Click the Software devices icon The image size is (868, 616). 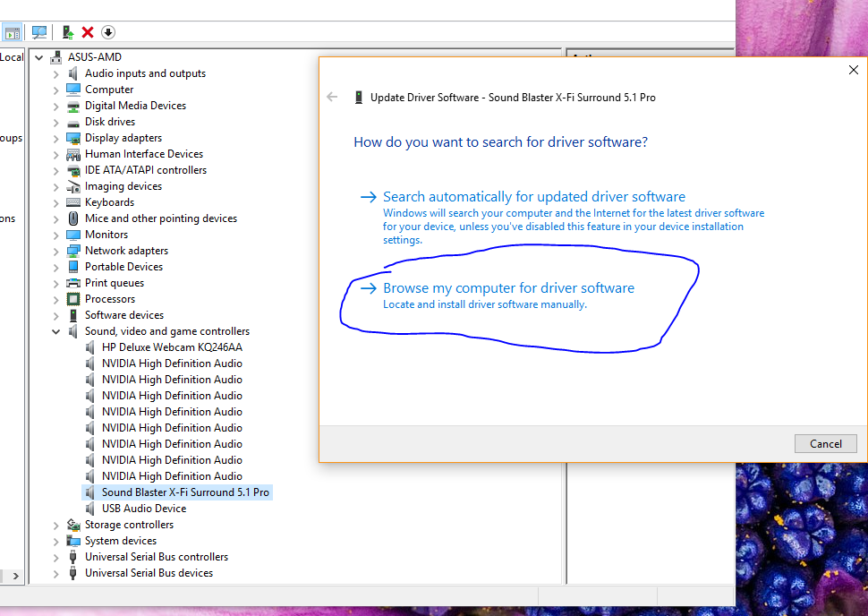[73, 315]
